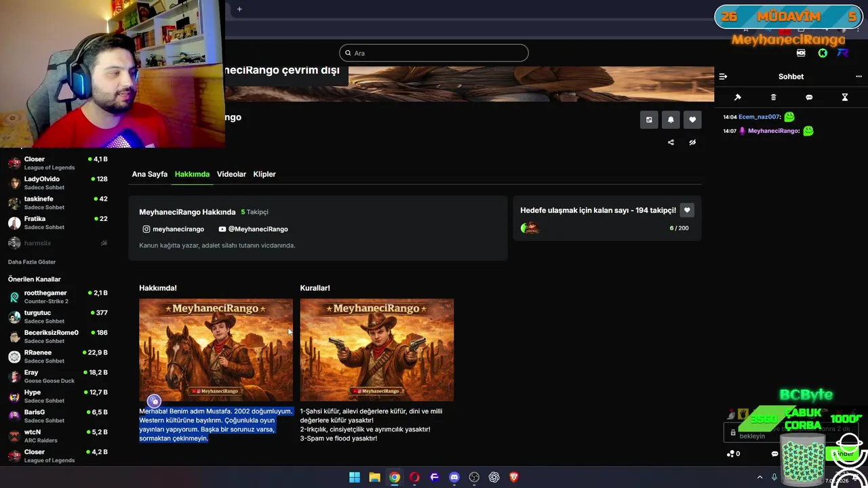Image resolution: width=868 pixels, height=488 pixels.
Task: Click the heart follow button on channel header
Action: (x=692, y=120)
